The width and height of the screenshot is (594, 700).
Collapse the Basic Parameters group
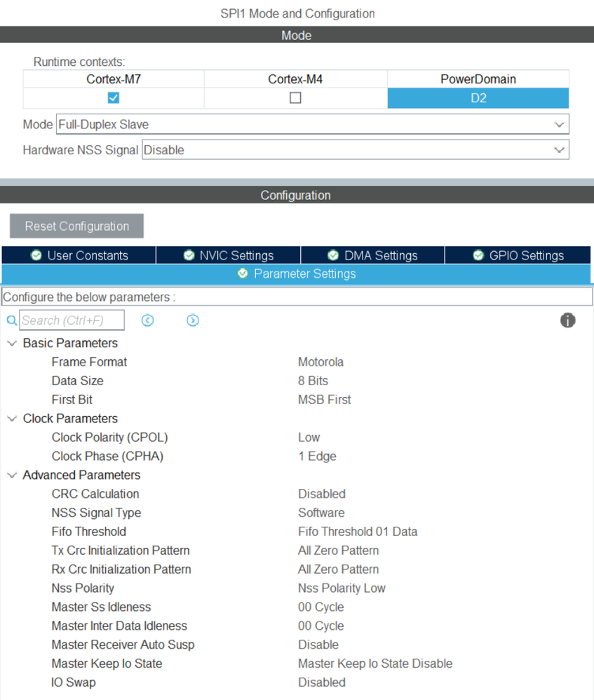pos(13,343)
